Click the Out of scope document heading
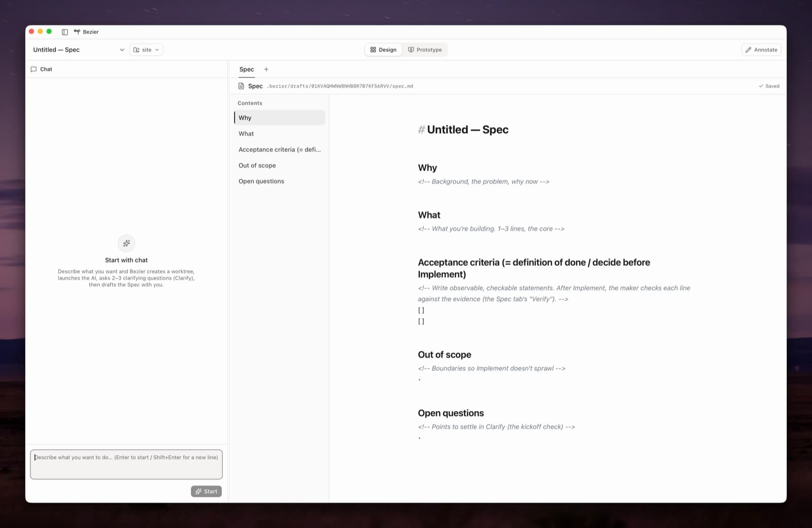Screen dimensions: 812x528 [x=445, y=355]
